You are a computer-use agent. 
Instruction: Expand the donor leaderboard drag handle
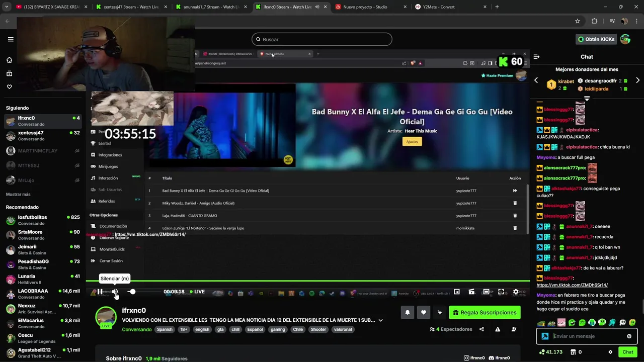(587, 99)
